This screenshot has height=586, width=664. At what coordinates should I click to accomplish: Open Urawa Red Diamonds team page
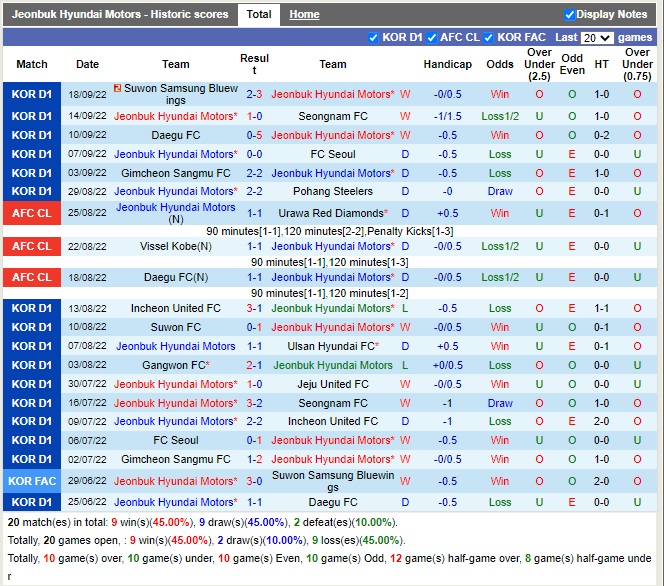(x=333, y=214)
